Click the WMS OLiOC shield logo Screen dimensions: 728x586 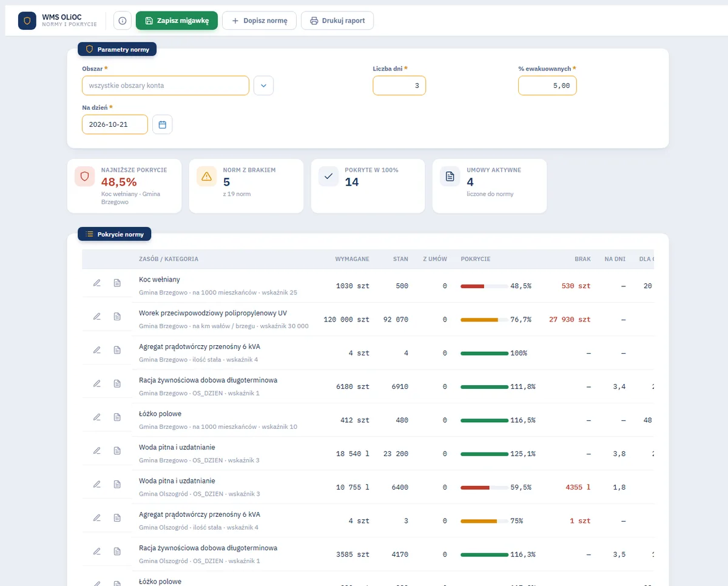(x=27, y=21)
